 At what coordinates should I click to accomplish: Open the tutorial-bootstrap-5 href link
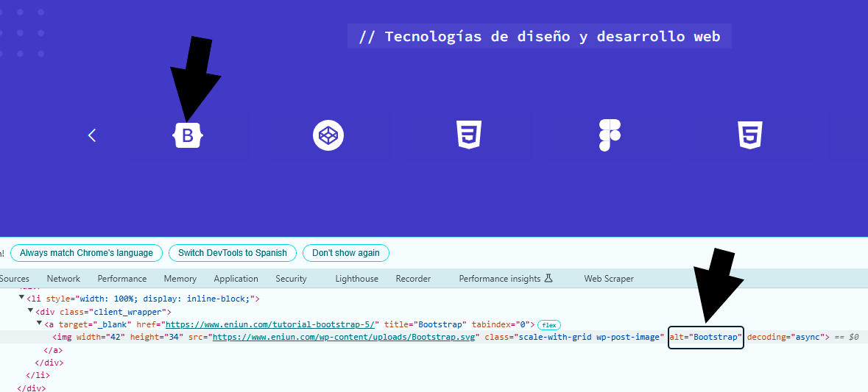point(272,324)
